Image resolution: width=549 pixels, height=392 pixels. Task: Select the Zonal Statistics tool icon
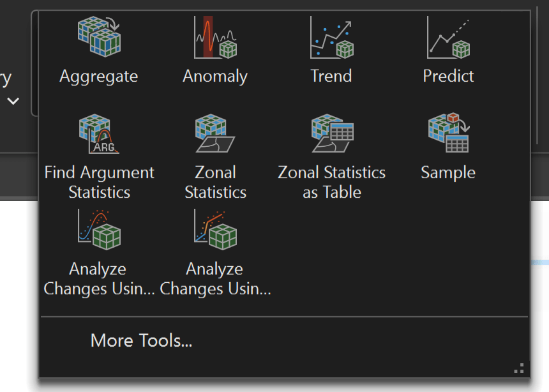coord(215,134)
